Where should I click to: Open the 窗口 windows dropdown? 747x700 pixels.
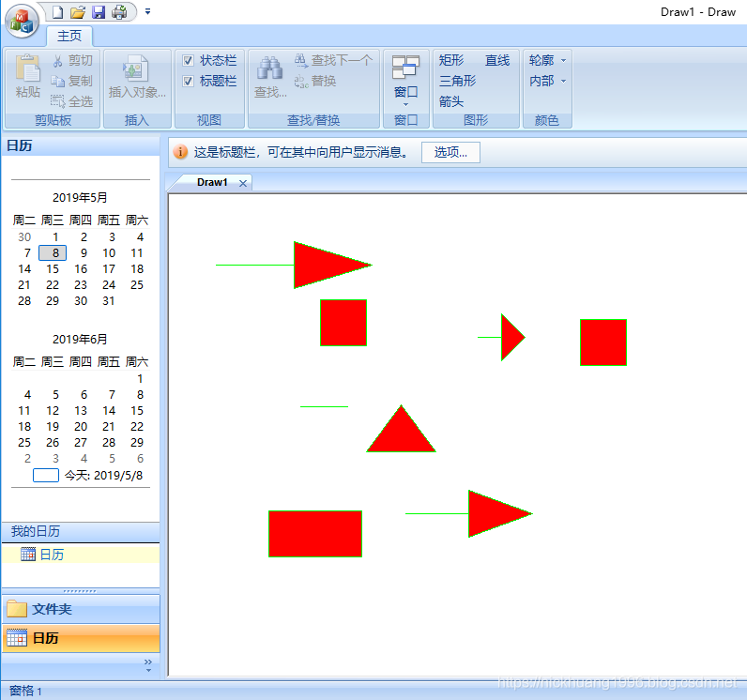click(406, 80)
